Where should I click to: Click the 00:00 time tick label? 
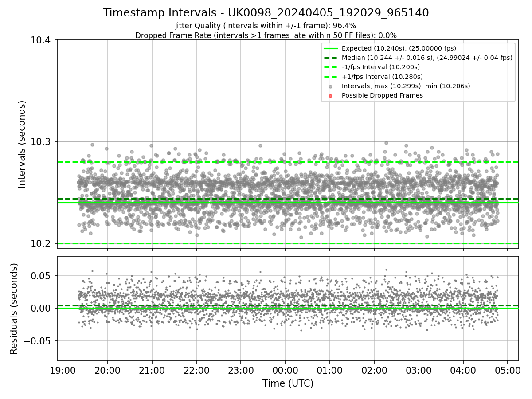pyautogui.click(x=285, y=370)
